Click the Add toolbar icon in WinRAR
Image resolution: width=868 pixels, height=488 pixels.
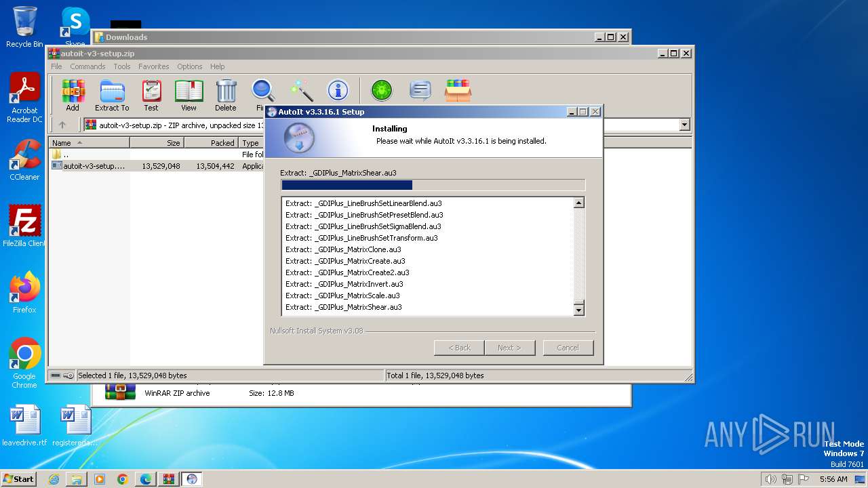[73, 96]
